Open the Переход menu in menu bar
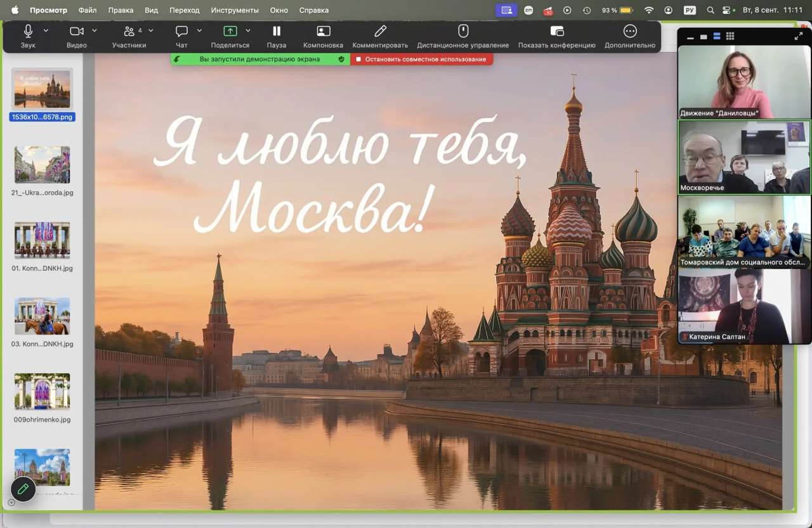 pos(184,10)
